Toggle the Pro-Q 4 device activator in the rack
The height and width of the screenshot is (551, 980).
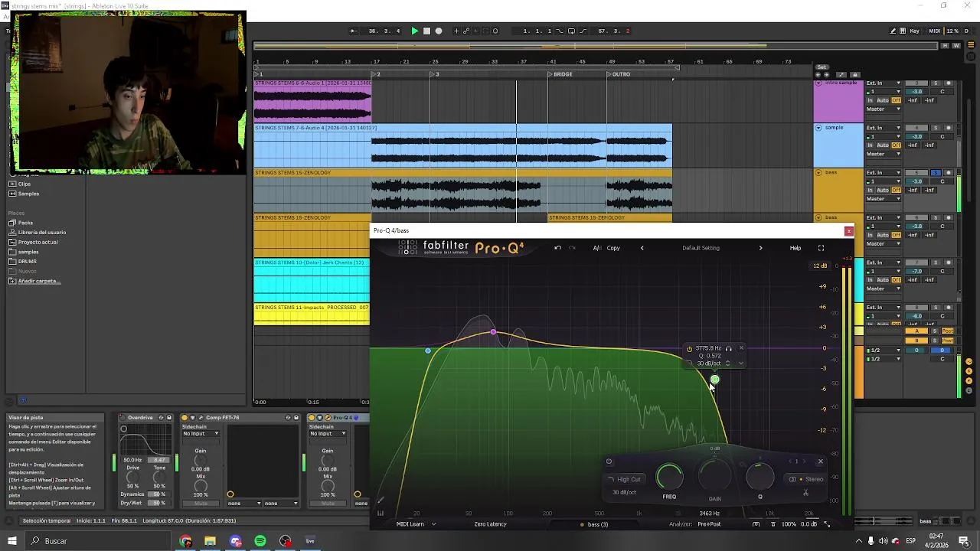(x=312, y=418)
